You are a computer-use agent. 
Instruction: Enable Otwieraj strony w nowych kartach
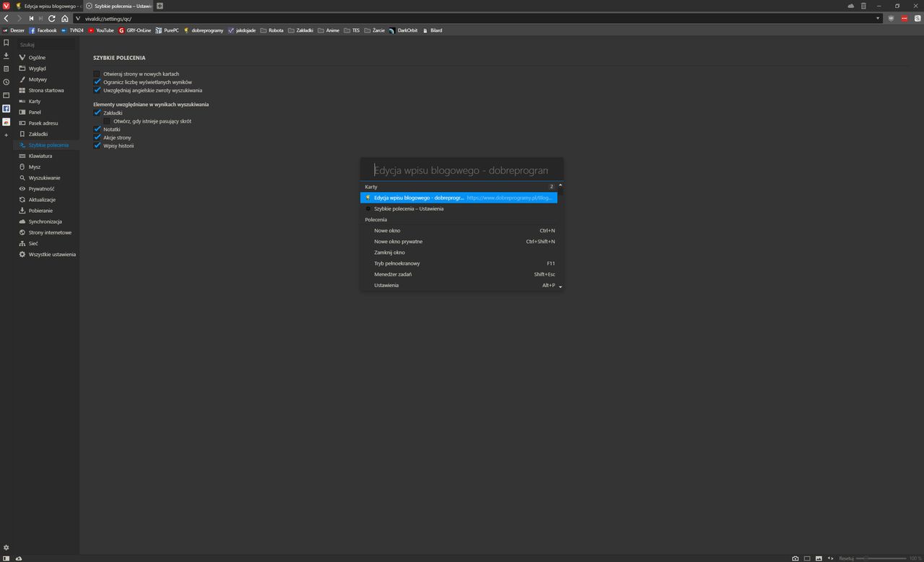97,74
